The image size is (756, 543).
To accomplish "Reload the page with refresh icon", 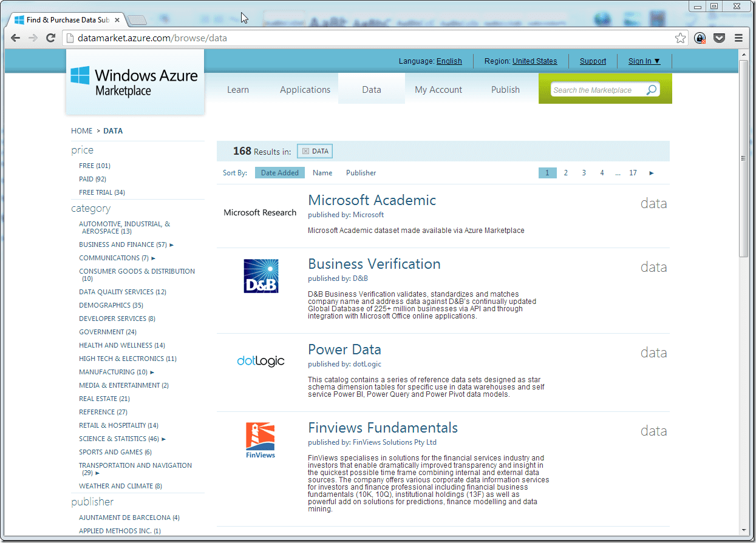I will click(51, 38).
